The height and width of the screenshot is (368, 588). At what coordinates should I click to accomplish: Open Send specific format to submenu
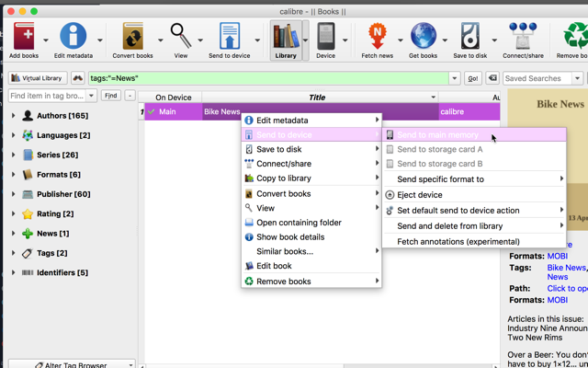pos(474,179)
